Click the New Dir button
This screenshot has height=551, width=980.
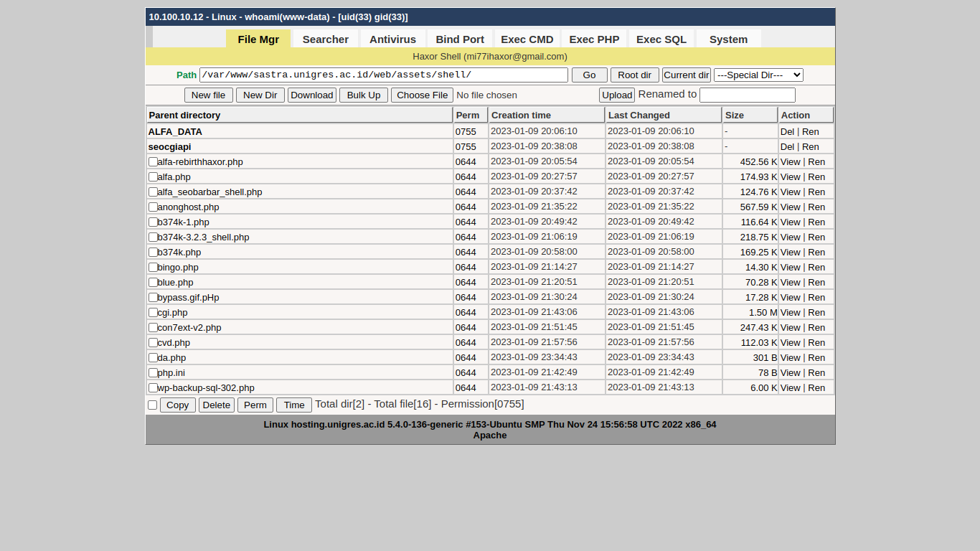tap(260, 95)
